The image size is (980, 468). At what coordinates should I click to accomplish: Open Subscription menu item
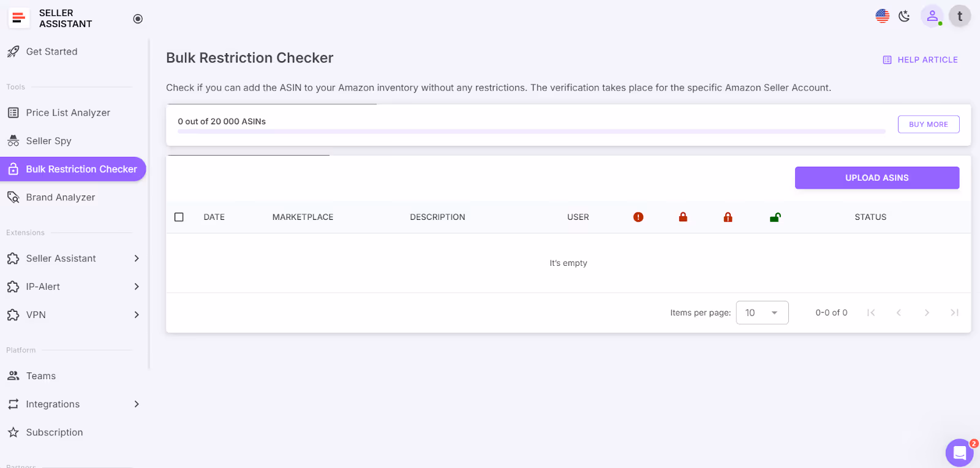[x=73, y=432]
